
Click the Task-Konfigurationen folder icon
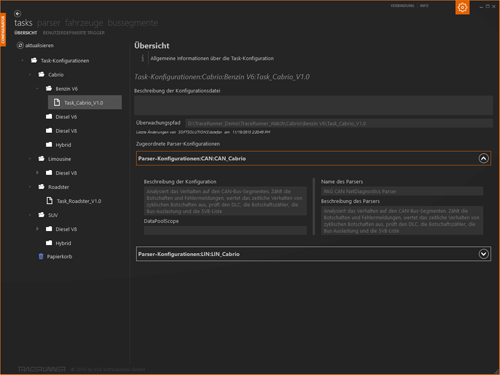click(34, 60)
